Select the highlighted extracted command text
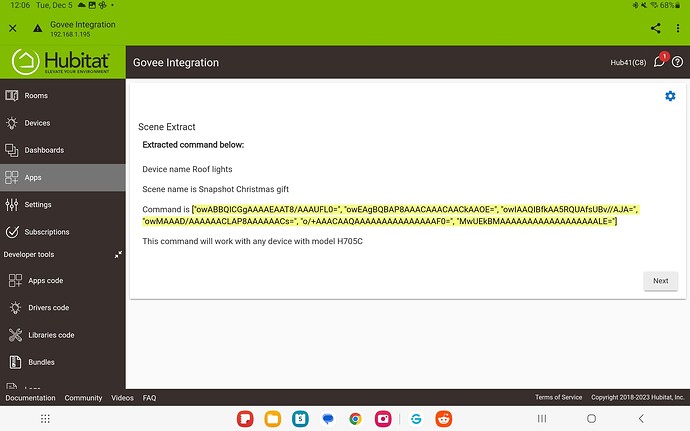The image size is (690, 431). coord(390,215)
